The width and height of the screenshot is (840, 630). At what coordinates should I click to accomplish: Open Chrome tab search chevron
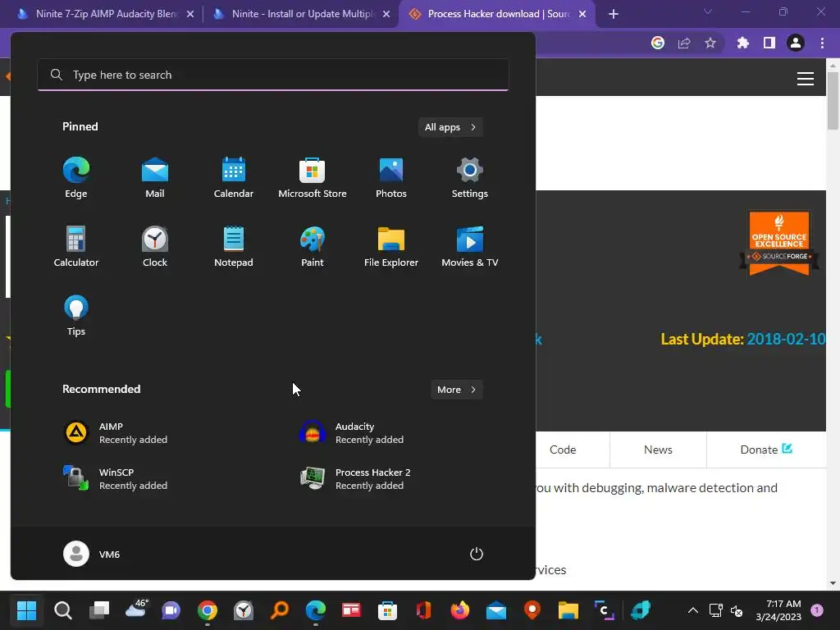click(708, 11)
